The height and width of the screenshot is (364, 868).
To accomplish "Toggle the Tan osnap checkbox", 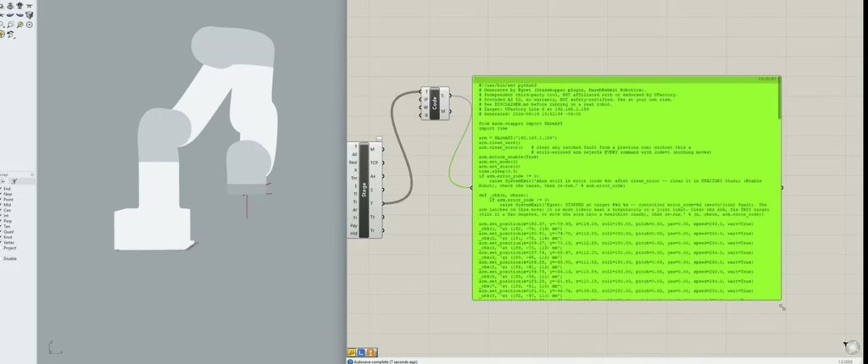I will point(1,226).
